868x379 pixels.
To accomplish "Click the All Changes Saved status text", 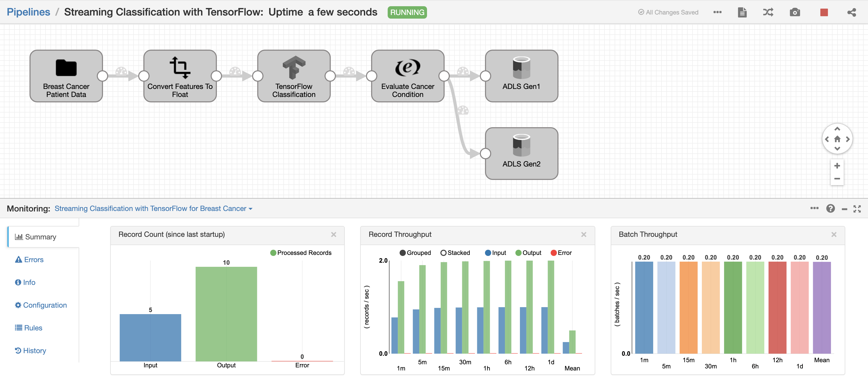I will 668,12.
